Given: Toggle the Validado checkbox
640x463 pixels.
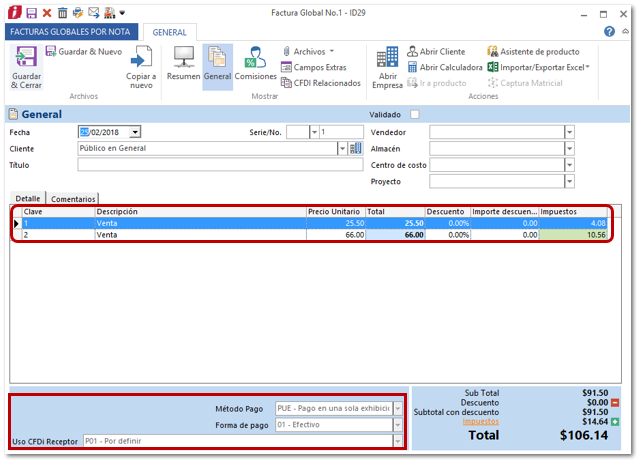Looking at the screenshot, I should [415, 114].
